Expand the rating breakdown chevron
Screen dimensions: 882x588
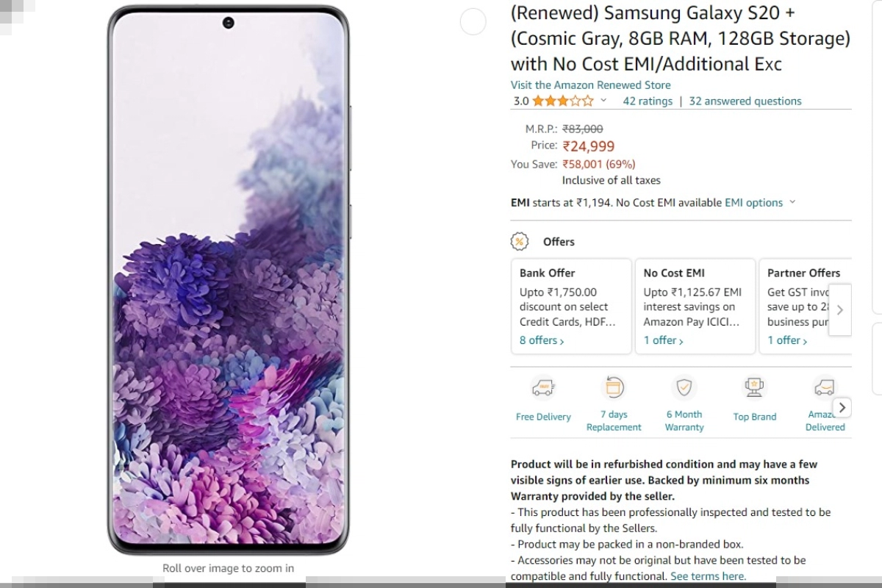[x=603, y=101]
